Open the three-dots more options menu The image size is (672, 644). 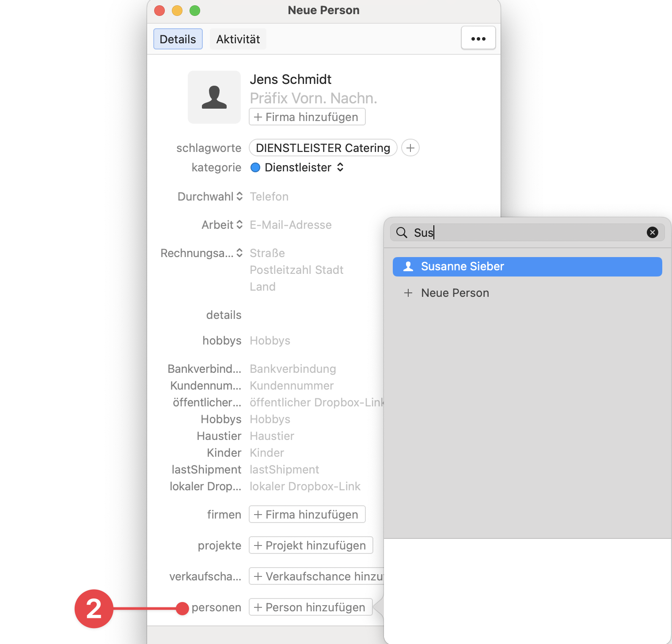point(478,39)
